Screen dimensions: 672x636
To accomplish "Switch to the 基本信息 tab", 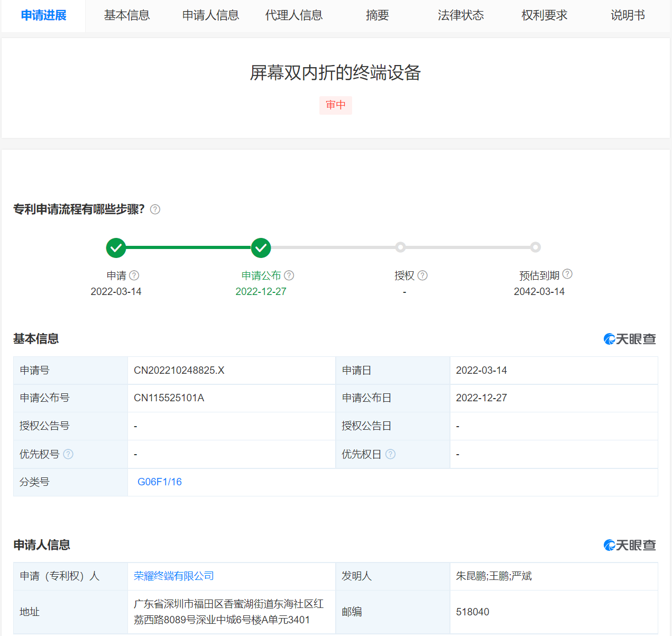I will 127,15.
